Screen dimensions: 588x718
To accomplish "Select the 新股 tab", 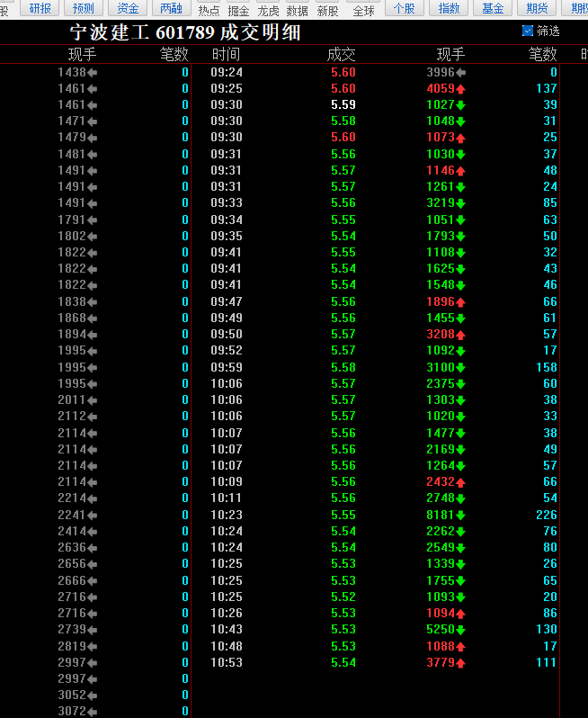I will tap(327, 11).
